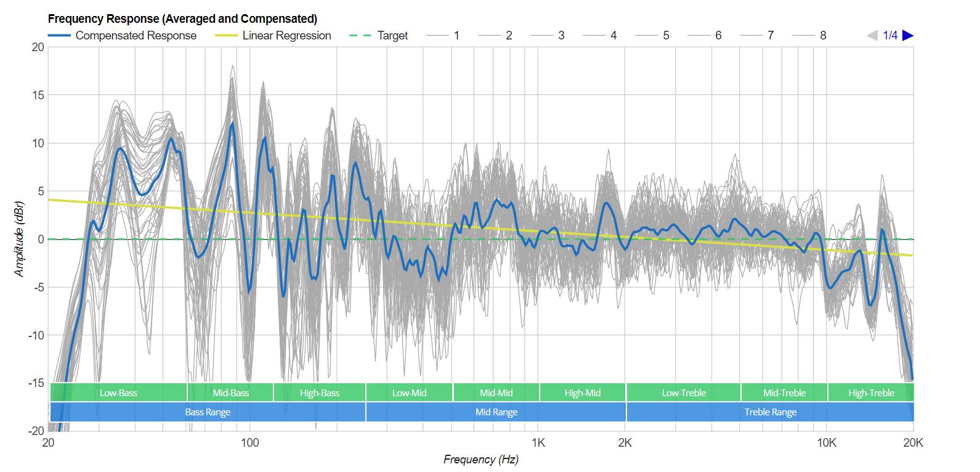Click the High-Treble band label
980x472 pixels.
point(871,393)
